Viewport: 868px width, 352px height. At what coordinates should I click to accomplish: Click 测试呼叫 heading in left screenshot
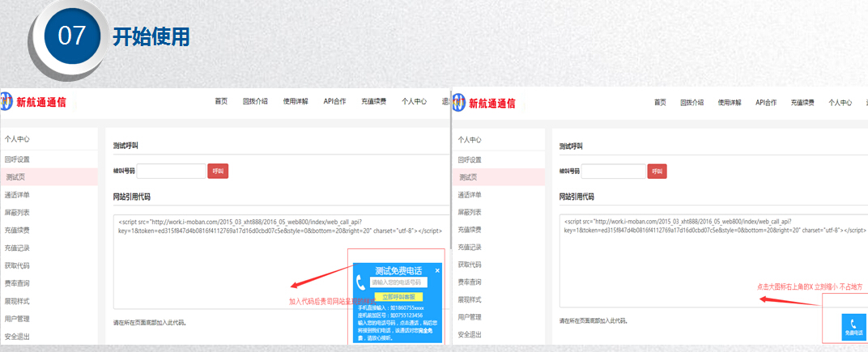[126, 146]
